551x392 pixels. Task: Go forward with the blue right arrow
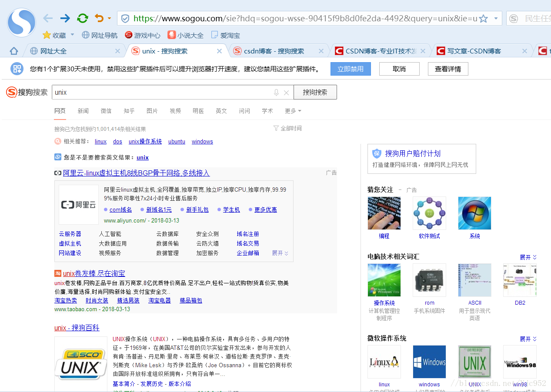tap(65, 18)
